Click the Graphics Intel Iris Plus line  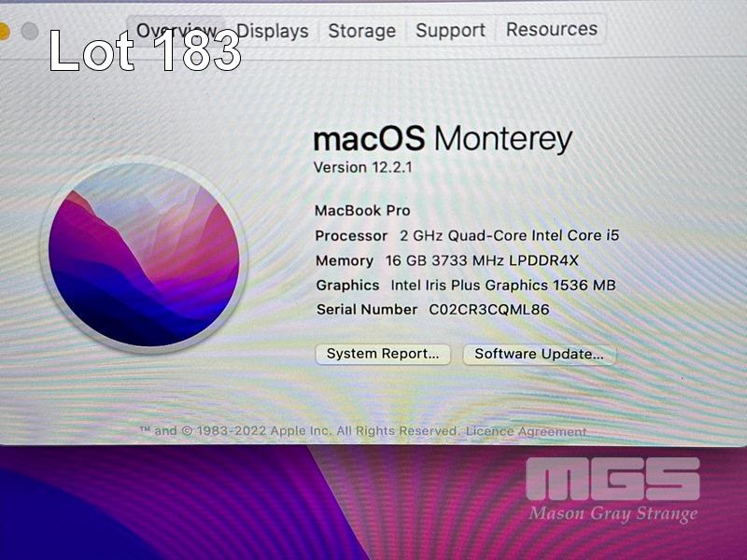click(x=466, y=285)
